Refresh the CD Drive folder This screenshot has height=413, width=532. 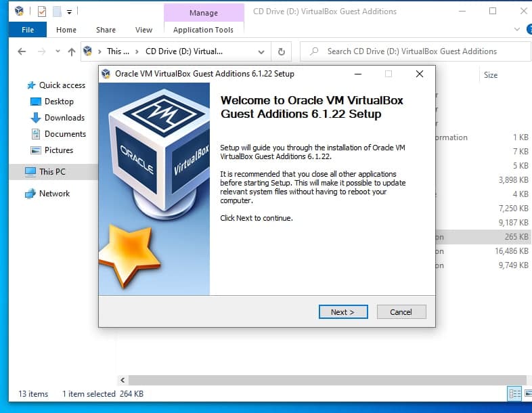pos(282,51)
